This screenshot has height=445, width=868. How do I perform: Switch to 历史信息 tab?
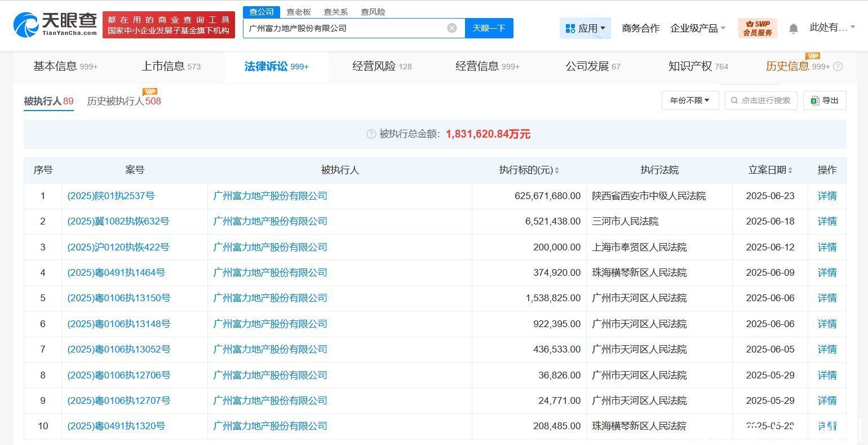(798, 67)
